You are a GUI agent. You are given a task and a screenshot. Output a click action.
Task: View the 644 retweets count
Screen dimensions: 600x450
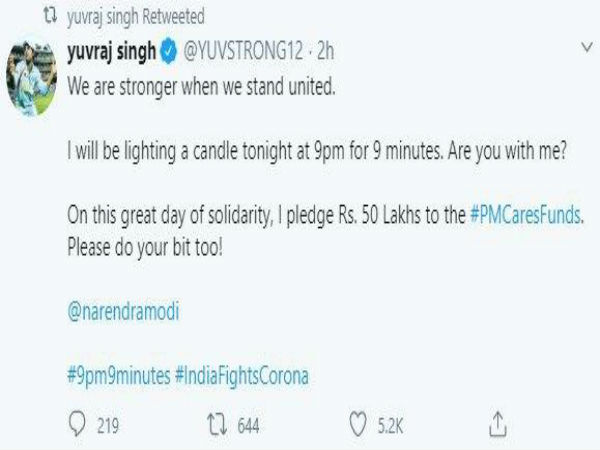pos(248,426)
